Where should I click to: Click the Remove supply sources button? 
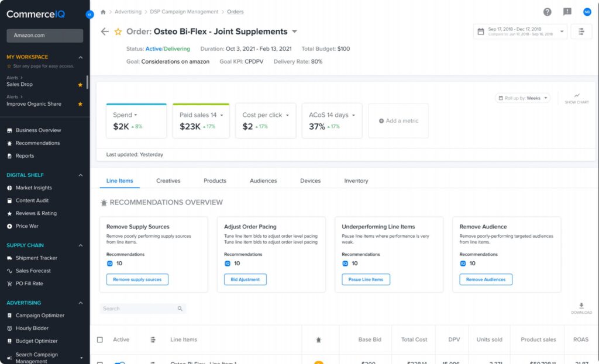pyautogui.click(x=137, y=279)
